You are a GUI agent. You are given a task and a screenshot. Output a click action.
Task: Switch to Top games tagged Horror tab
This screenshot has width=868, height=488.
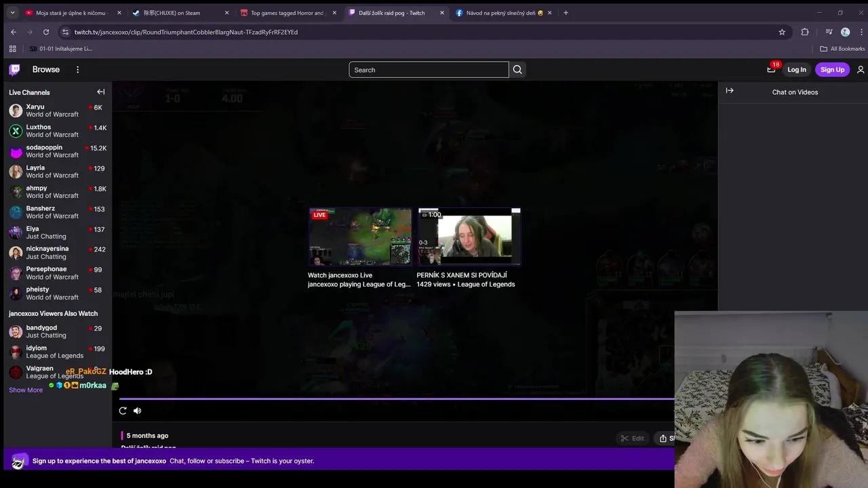pos(287,13)
